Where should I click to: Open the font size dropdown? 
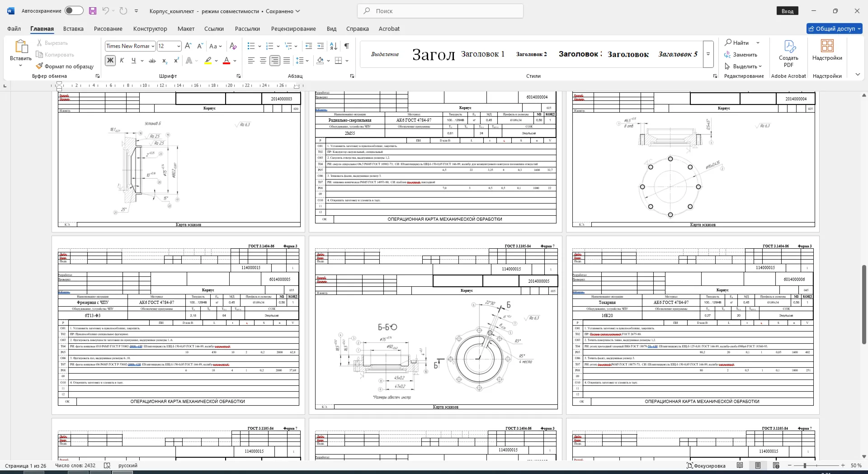tap(179, 46)
